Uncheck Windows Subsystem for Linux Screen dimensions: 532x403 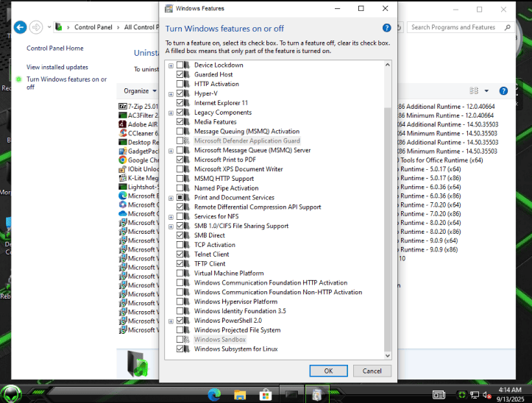[180, 349]
